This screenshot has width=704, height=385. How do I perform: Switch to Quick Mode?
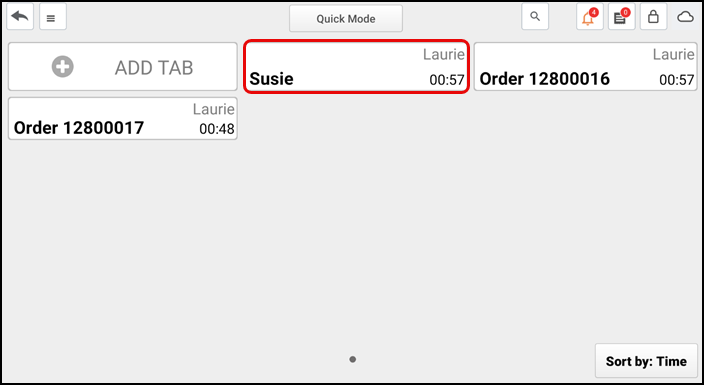pos(346,18)
